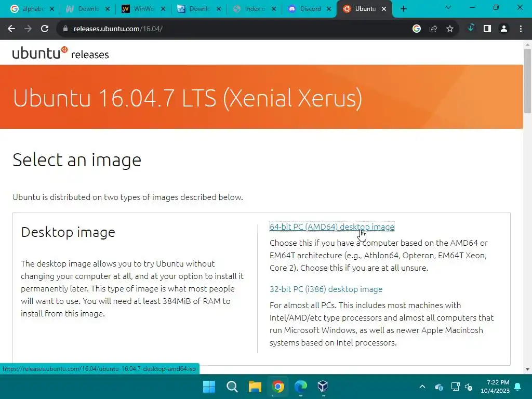Close the alphabet tab
Screen dimensions: 532x399
(52, 9)
